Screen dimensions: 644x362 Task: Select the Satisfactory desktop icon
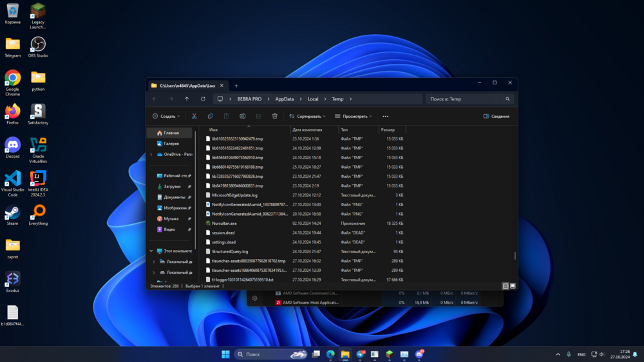coord(38,114)
